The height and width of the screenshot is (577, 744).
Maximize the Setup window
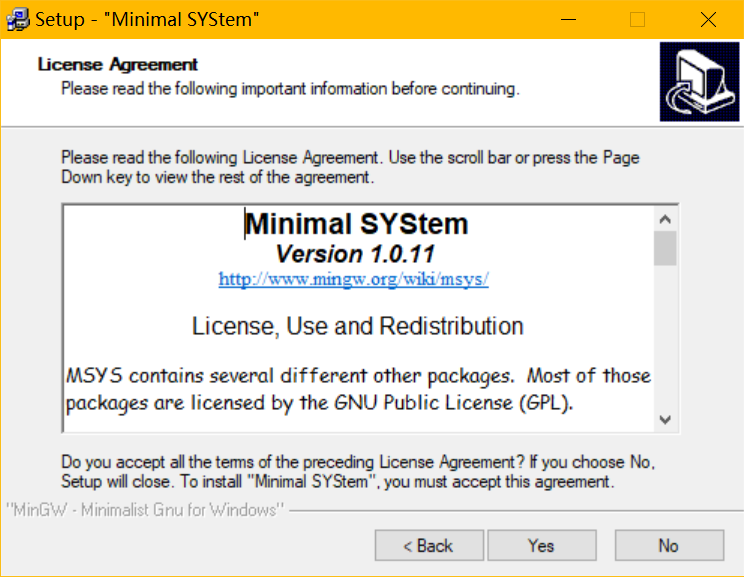point(637,19)
